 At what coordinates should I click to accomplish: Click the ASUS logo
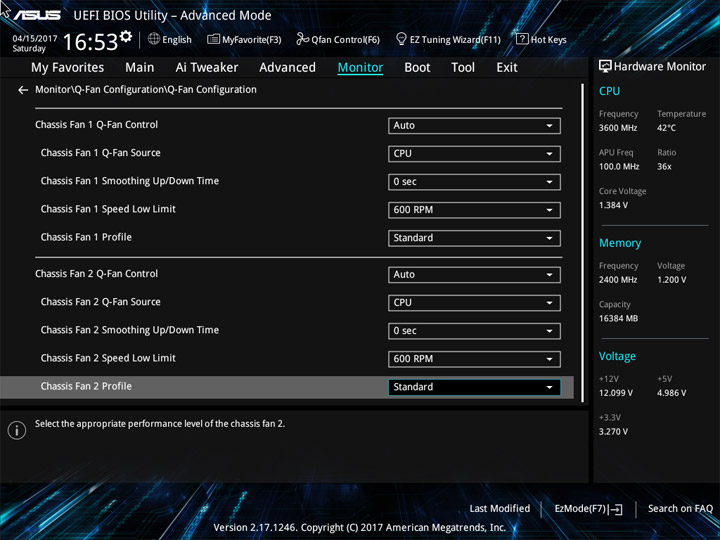pyautogui.click(x=37, y=15)
